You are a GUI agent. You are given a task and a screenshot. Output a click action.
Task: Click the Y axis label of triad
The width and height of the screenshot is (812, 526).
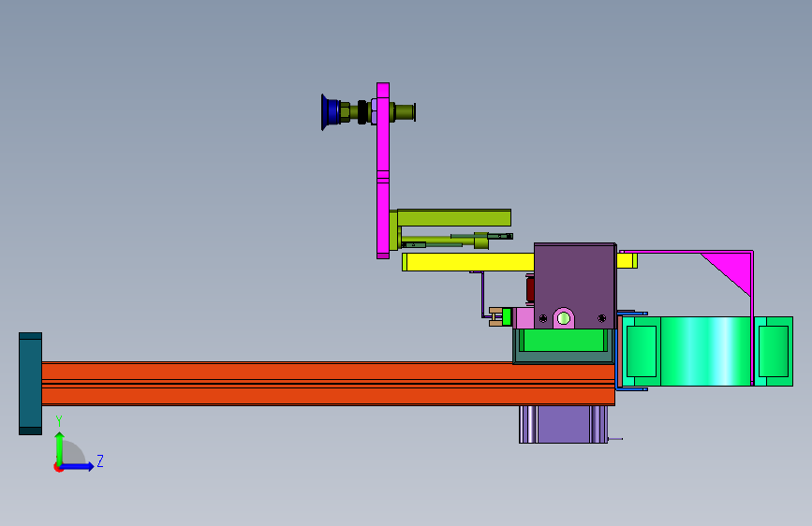pos(59,421)
